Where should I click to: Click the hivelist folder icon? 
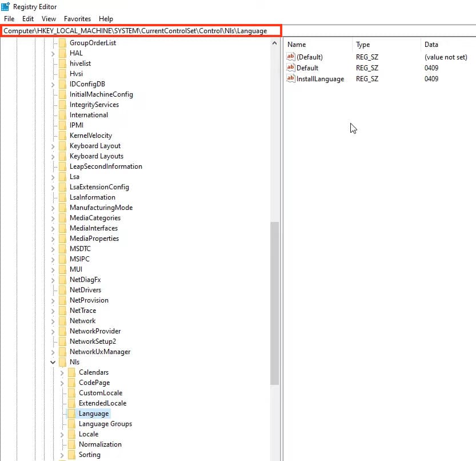tap(62, 63)
